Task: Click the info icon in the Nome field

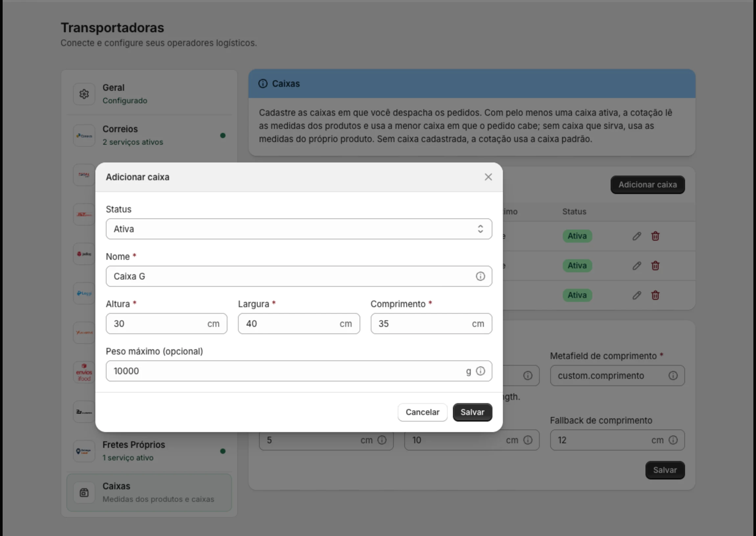Action: [480, 276]
